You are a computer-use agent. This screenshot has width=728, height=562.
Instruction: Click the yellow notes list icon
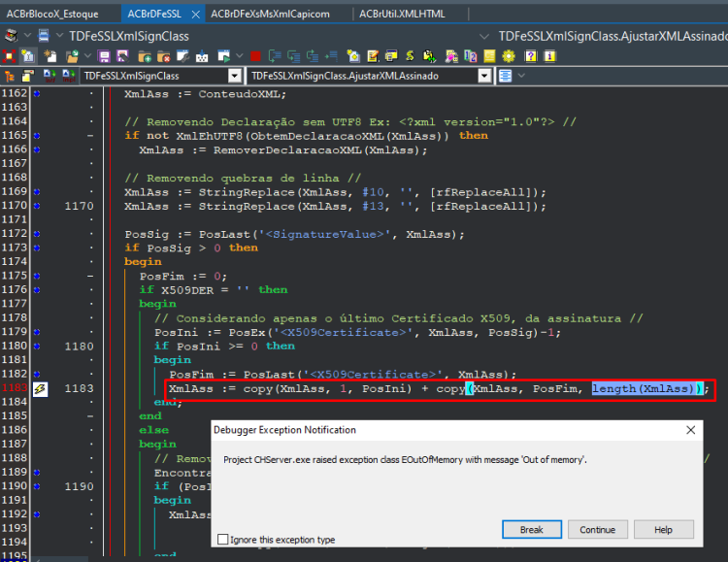click(490, 56)
